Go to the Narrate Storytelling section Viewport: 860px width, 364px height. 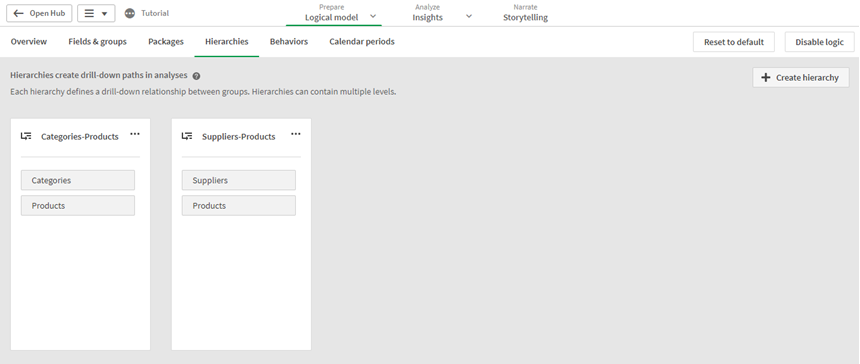point(525,13)
